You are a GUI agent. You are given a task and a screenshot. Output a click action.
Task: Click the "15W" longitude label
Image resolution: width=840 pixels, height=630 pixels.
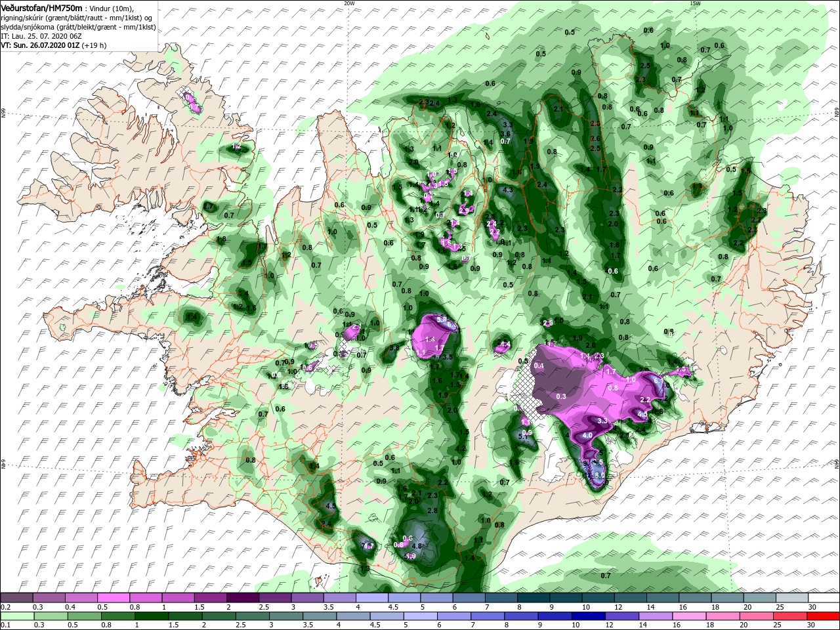pyautogui.click(x=695, y=3)
